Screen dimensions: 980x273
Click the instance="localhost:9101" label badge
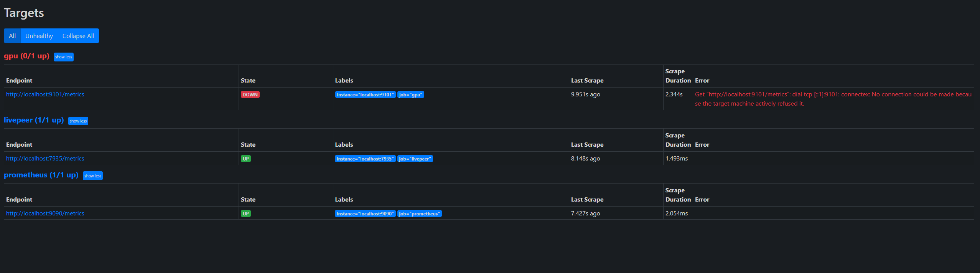tap(365, 94)
